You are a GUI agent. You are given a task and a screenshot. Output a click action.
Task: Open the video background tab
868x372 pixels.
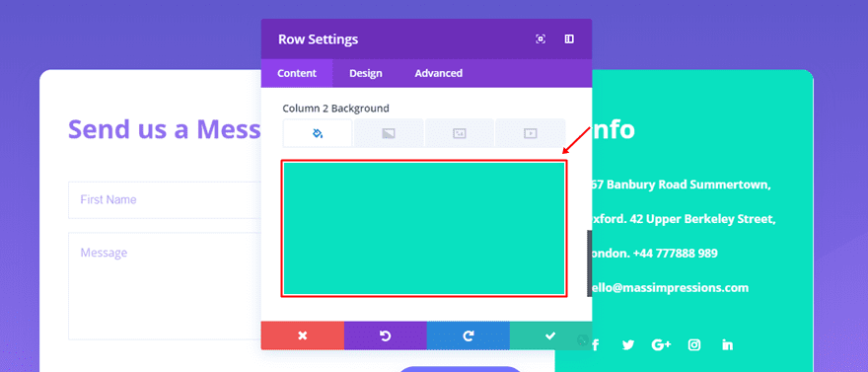(531, 133)
